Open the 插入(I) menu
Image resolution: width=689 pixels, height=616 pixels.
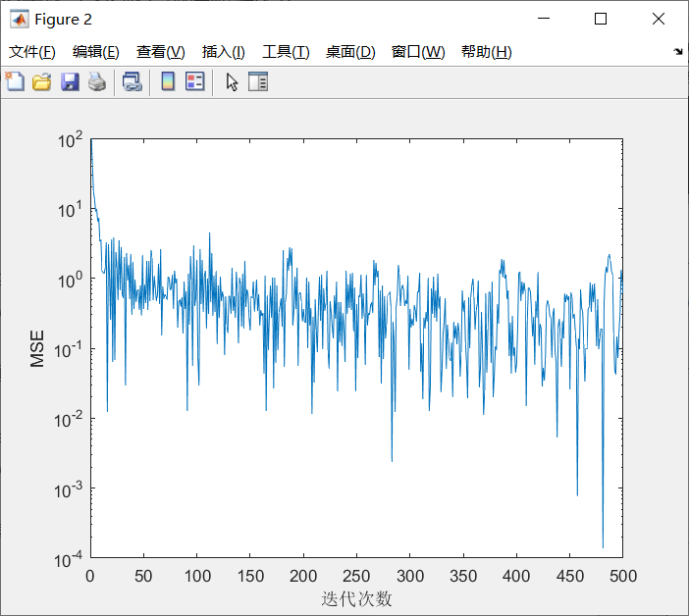[x=223, y=52]
